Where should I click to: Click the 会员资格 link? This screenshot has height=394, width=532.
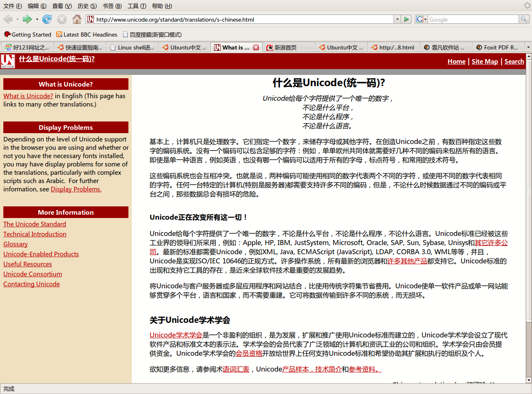[x=249, y=353]
